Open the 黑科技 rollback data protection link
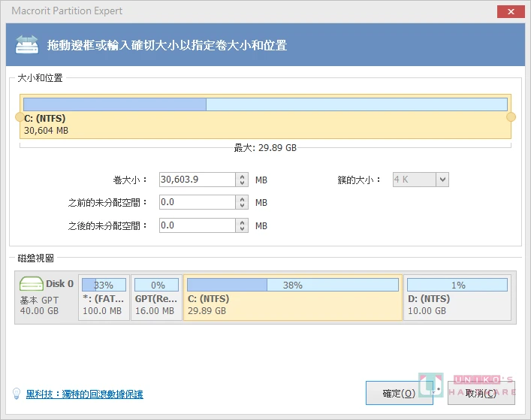 click(x=85, y=394)
